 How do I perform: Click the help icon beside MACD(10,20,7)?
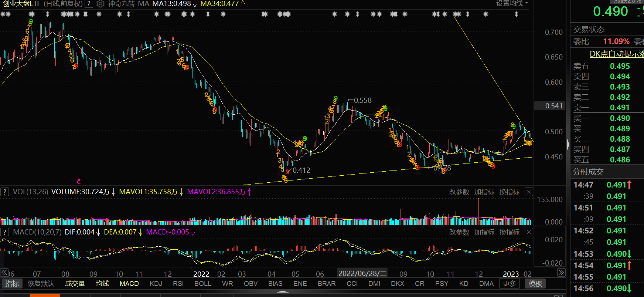pos(5,232)
